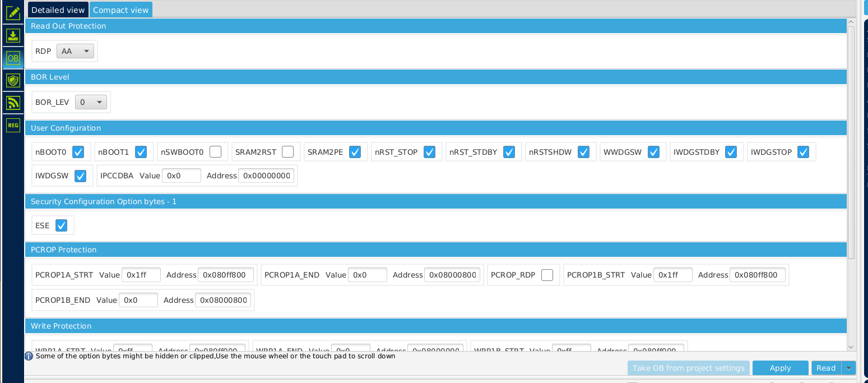This screenshot has height=383, width=868.
Task: Open the RDP dropdown
Action: 75,50
